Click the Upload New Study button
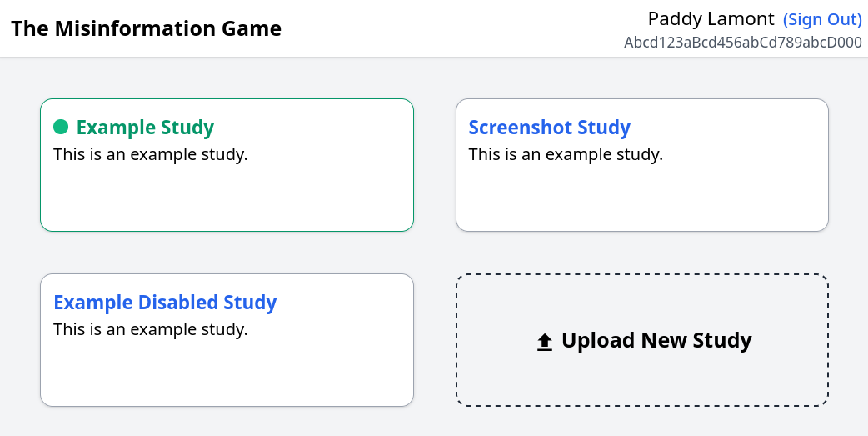868x436 pixels. click(x=642, y=340)
